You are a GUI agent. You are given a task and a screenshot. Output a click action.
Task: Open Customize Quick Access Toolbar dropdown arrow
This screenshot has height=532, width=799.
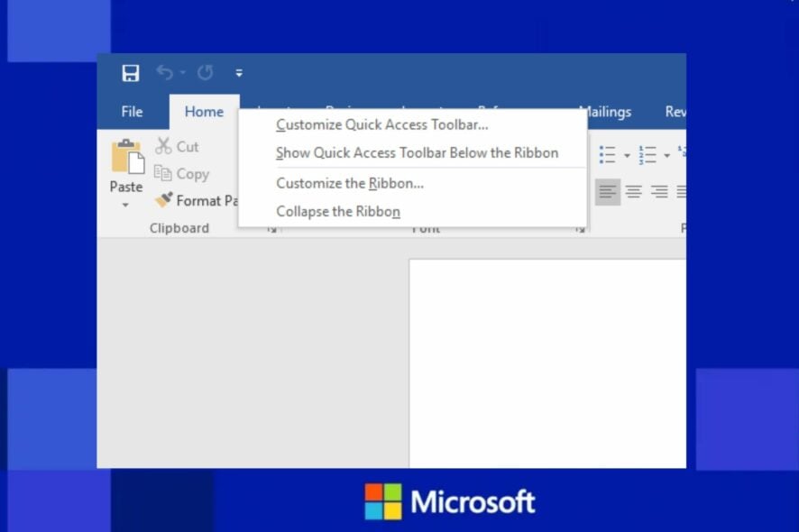(239, 73)
